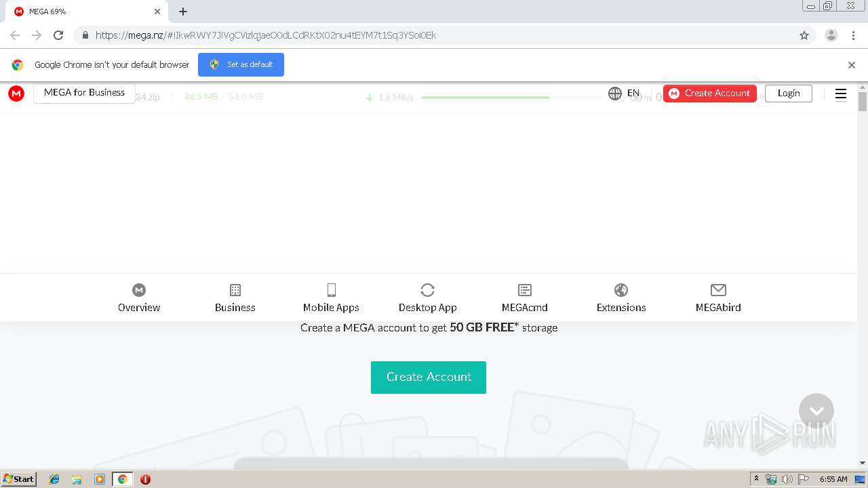Open the Chrome profile avatar
Image resolution: width=868 pixels, height=488 pixels.
[x=831, y=35]
